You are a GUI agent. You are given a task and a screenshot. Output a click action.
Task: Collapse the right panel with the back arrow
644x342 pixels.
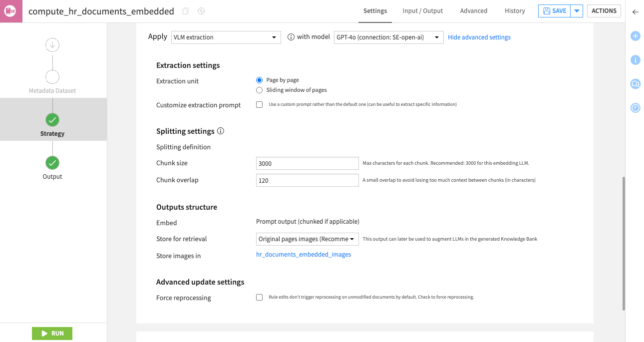tap(636, 12)
